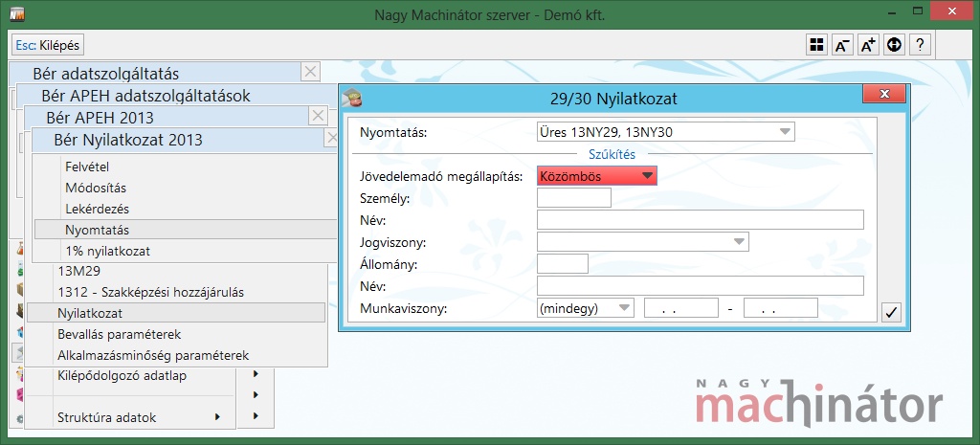Screen dimensions: 980x445
Task: Click the Személy input field
Action: [x=574, y=197]
